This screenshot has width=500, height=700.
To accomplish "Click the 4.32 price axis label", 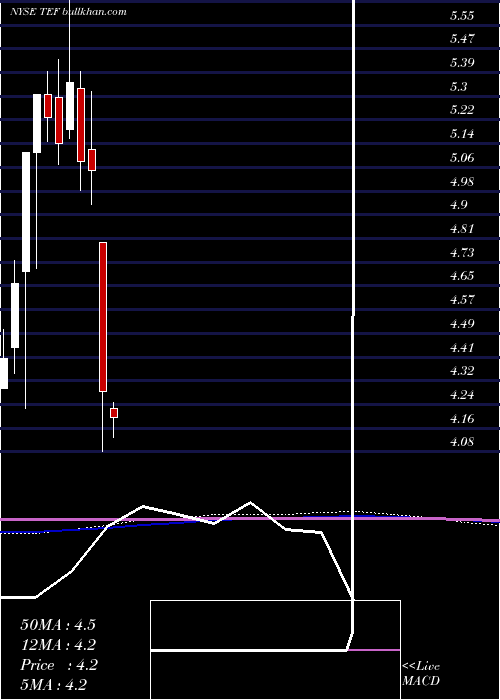I will (x=462, y=371).
